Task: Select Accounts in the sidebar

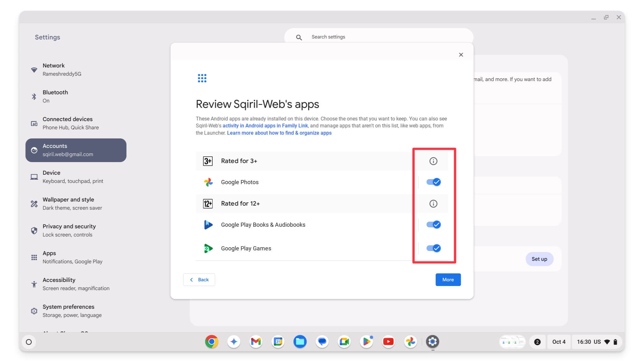Action: [76, 150]
